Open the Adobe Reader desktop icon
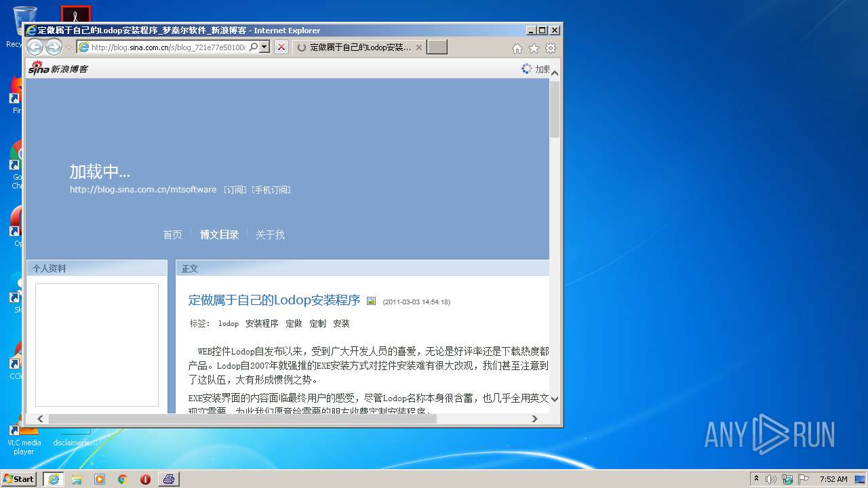 (x=75, y=15)
